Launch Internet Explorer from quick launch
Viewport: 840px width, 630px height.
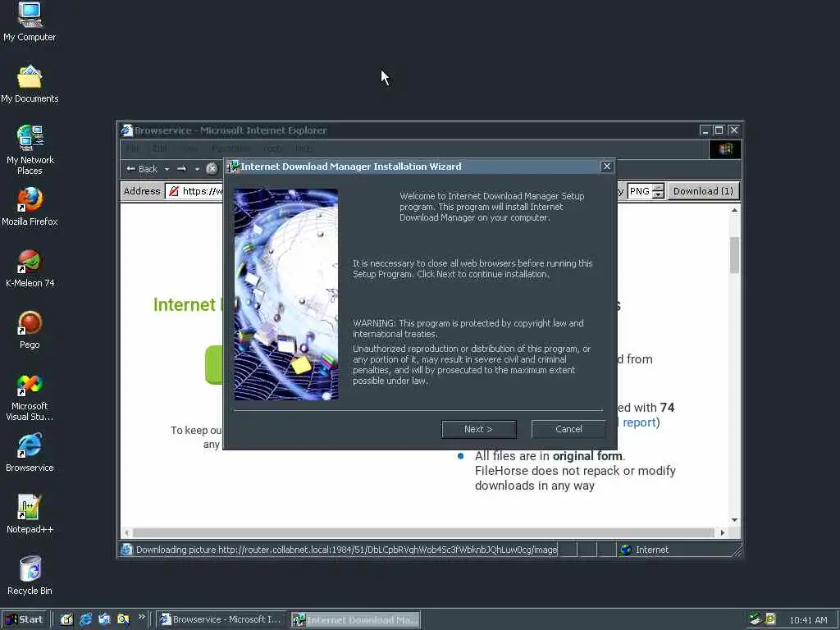coord(85,619)
